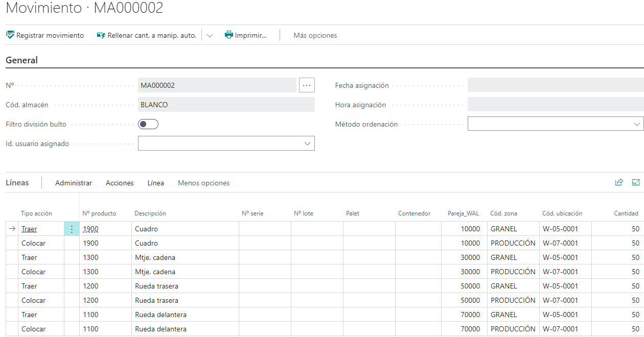Click the underlined Traer link in first row

tap(29, 229)
